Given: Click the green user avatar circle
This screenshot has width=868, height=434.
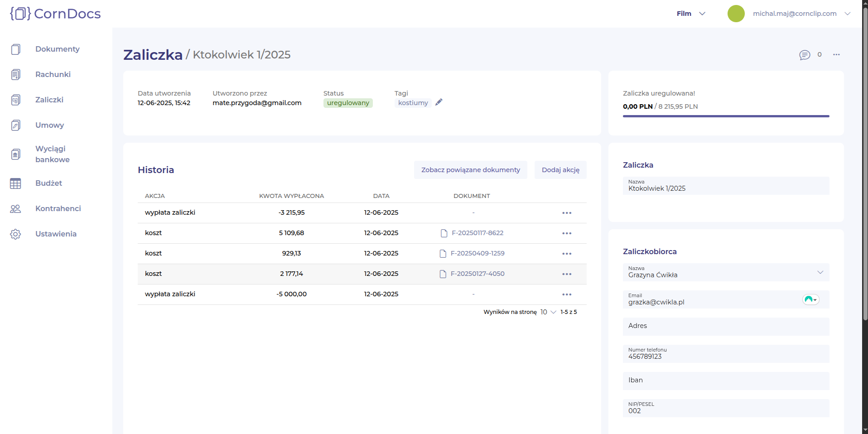Looking at the screenshot, I should click(x=736, y=14).
